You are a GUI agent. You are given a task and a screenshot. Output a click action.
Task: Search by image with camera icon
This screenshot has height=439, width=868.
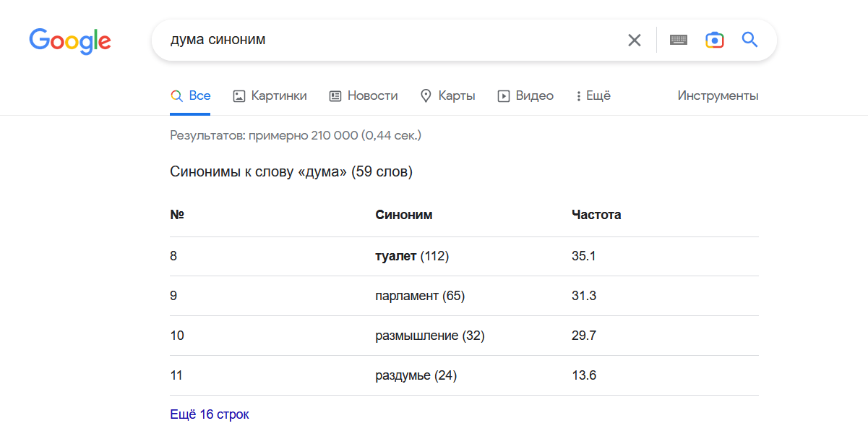point(715,41)
